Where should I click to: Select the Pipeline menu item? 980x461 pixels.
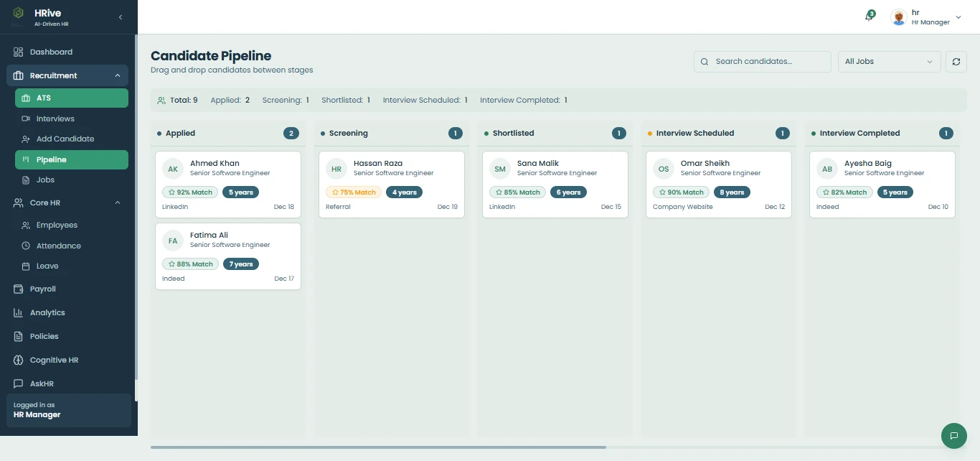72,159
